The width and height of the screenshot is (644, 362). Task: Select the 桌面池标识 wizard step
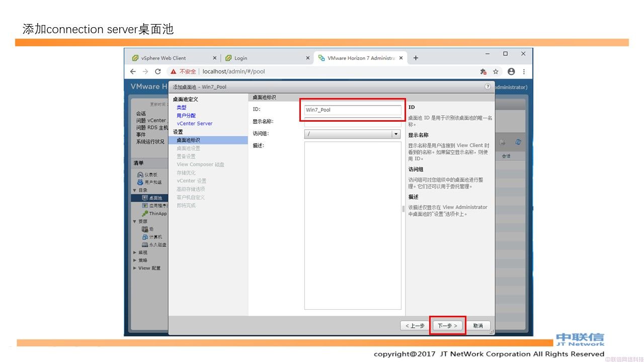208,140
